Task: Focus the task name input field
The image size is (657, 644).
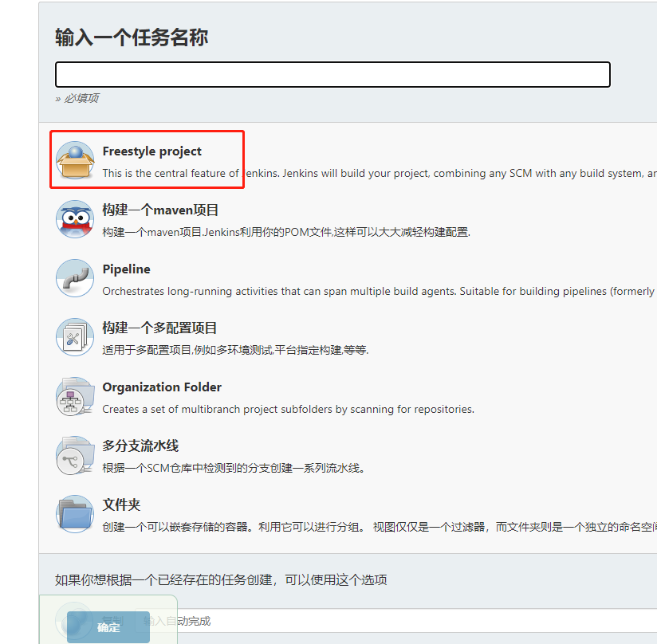Action: (332, 75)
